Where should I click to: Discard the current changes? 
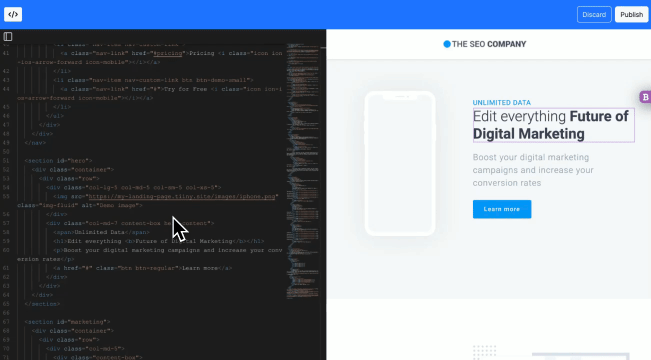click(x=594, y=15)
